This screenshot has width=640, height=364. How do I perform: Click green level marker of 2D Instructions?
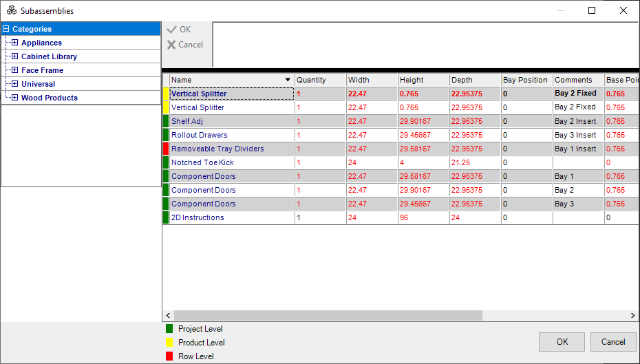pyautogui.click(x=166, y=217)
